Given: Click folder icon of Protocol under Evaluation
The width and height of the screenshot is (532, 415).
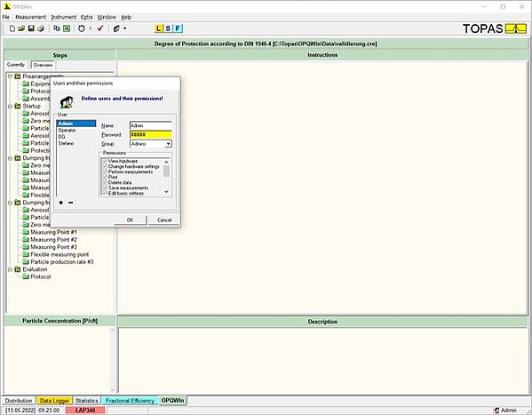Looking at the screenshot, I should 26,276.
